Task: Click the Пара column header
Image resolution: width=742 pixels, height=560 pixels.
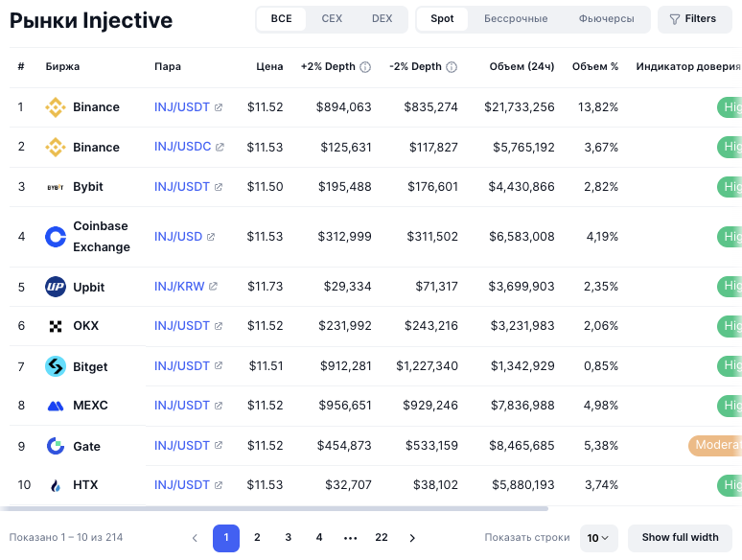Action: point(168,67)
